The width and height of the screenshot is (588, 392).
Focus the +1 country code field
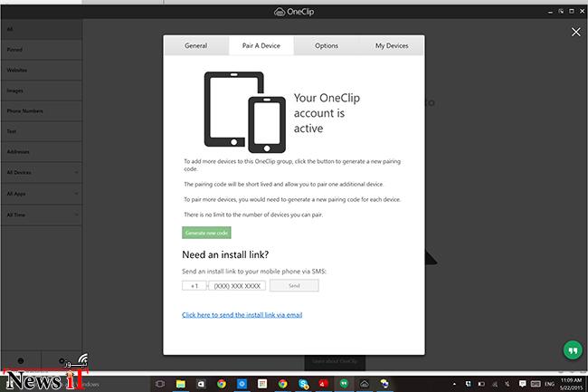194,286
